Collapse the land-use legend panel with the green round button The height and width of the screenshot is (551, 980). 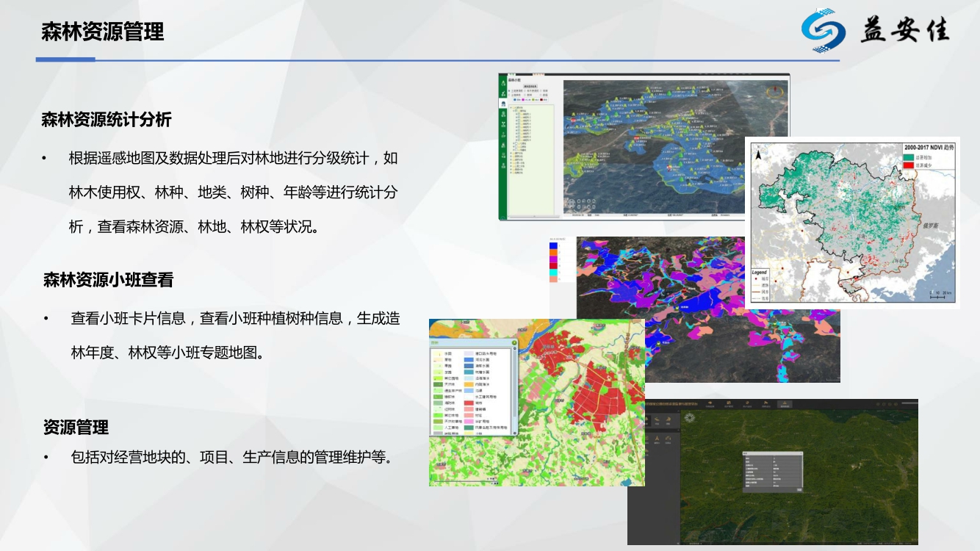tap(514, 342)
